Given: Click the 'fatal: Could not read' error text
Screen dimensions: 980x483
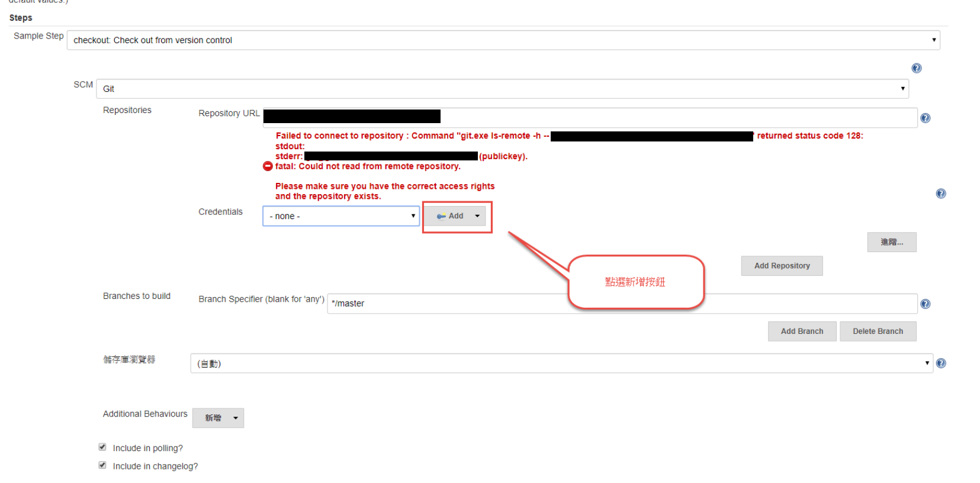Looking at the screenshot, I should (368, 166).
